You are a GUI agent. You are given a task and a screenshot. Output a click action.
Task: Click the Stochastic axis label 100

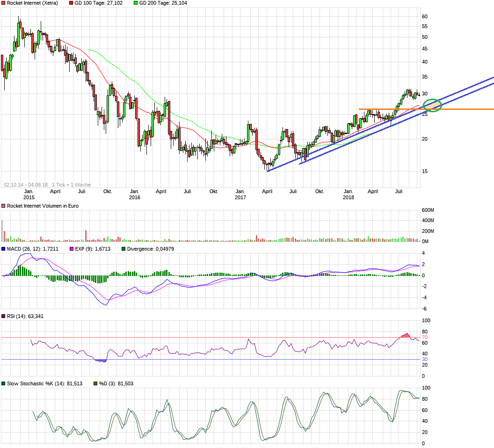[426, 388]
